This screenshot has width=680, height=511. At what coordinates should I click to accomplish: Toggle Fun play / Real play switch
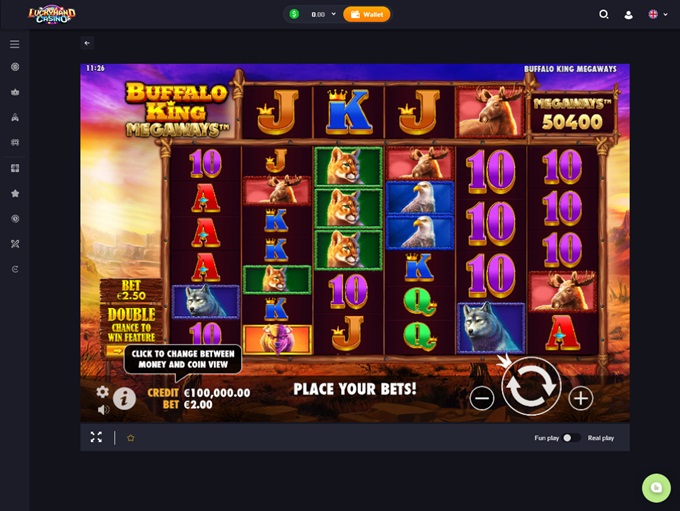571,438
